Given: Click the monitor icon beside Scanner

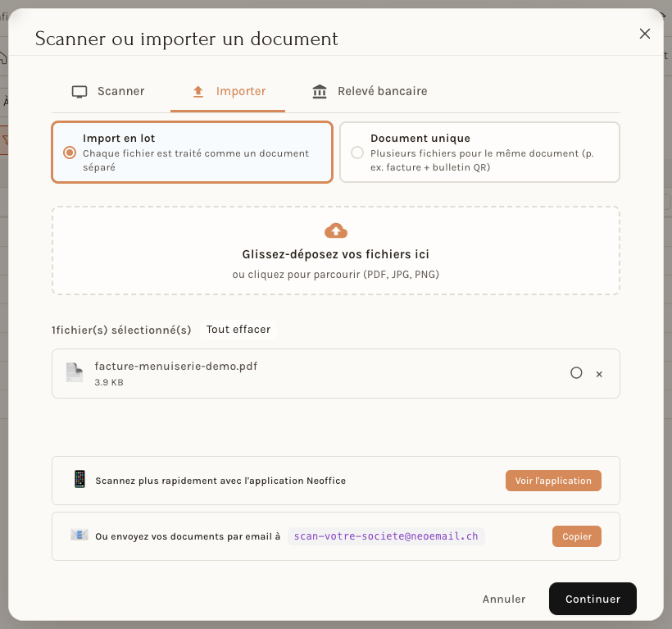Looking at the screenshot, I should click(x=79, y=92).
